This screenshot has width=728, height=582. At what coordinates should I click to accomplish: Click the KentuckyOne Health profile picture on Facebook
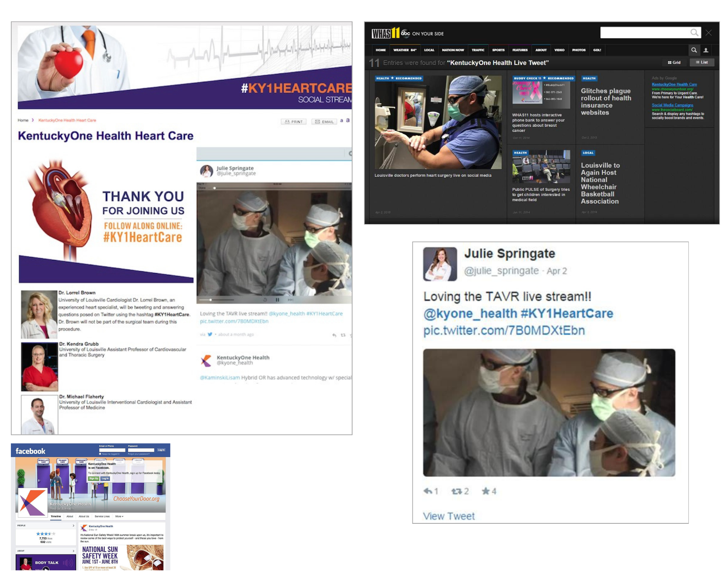click(33, 503)
